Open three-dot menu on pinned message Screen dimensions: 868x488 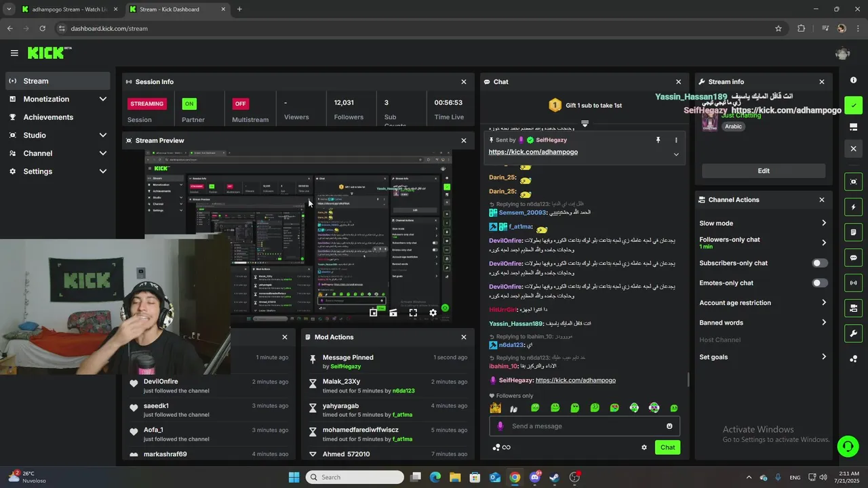pyautogui.click(x=676, y=140)
